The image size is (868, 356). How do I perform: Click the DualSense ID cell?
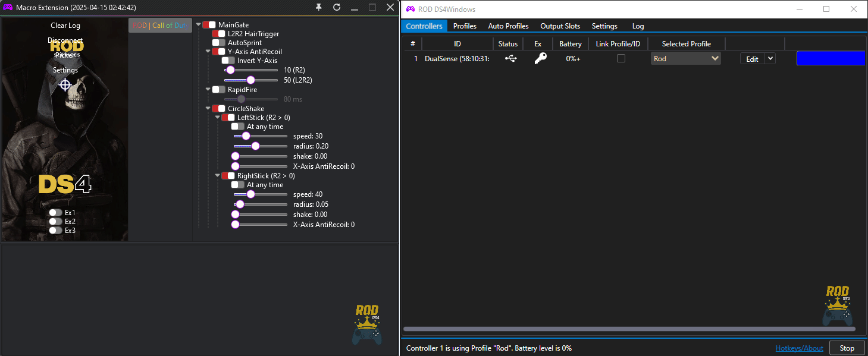457,59
